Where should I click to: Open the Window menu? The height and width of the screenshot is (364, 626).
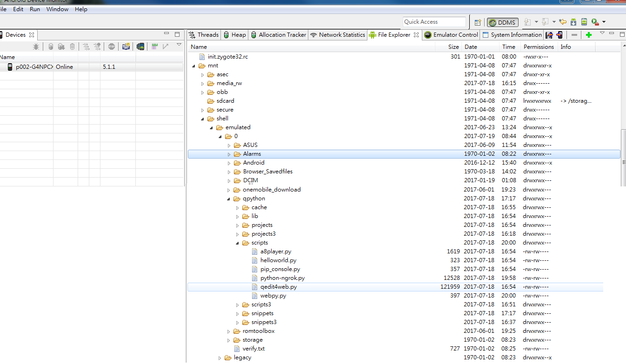click(x=57, y=9)
